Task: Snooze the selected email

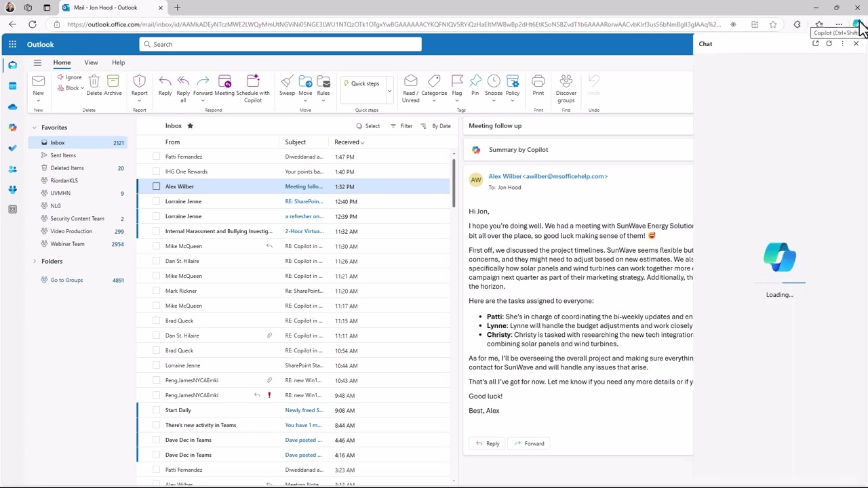Action: [494, 81]
